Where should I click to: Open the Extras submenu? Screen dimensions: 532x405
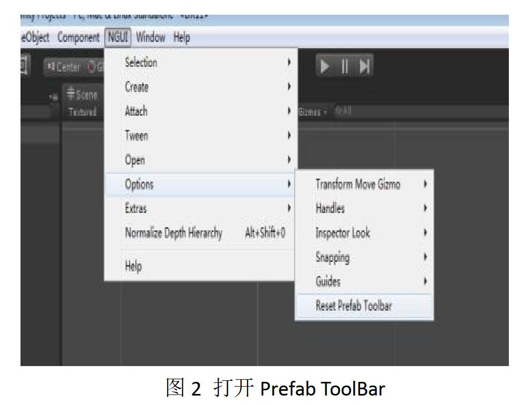(x=201, y=208)
